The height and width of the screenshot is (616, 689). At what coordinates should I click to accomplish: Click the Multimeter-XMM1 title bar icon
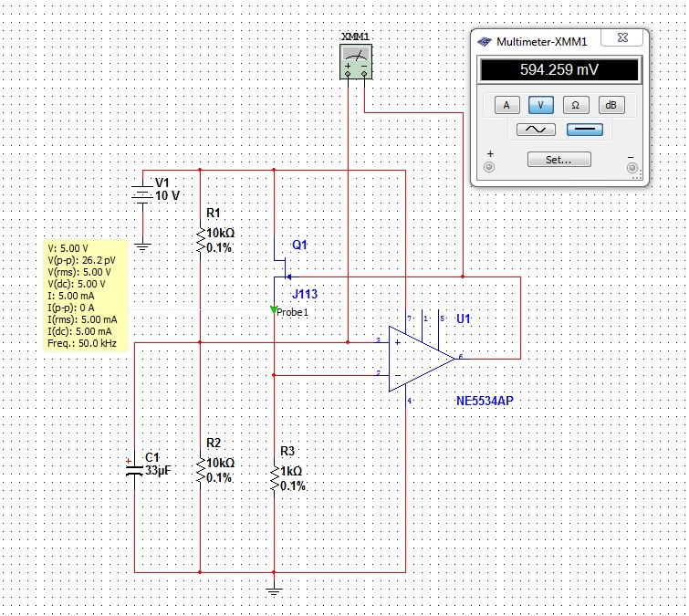click(485, 42)
